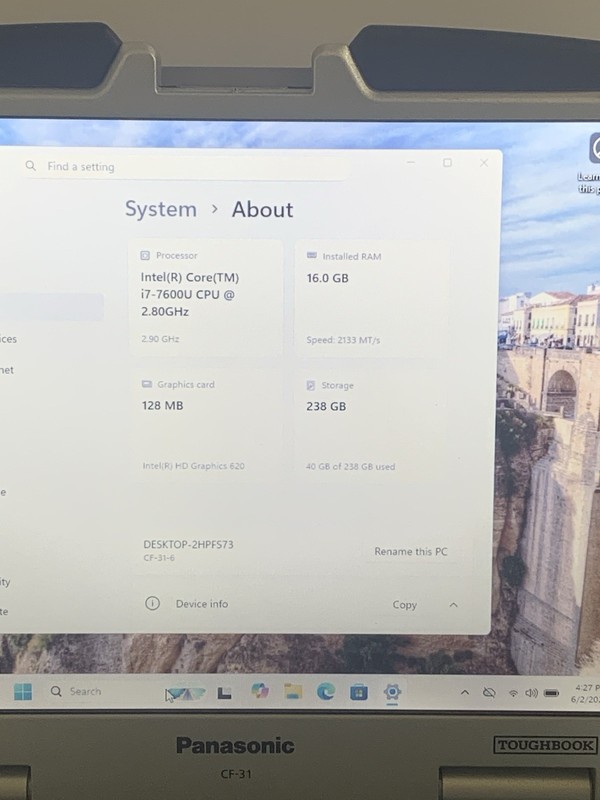Copy the device info
This screenshot has width=600, height=800.
(405, 605)
